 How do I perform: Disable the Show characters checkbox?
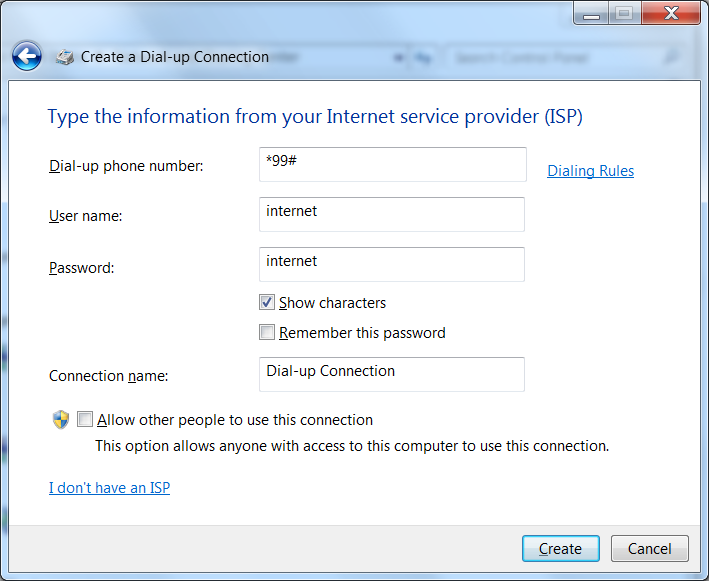267,302
